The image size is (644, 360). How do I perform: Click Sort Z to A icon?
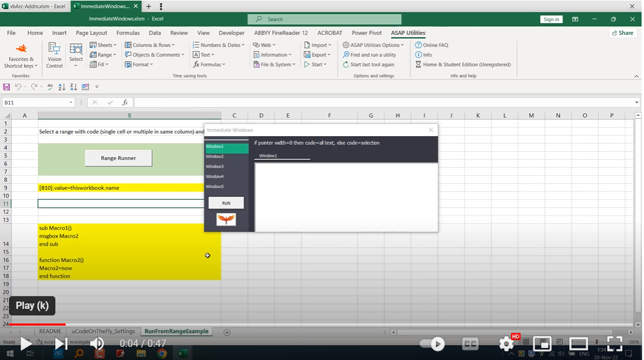[x=73, y=87]
